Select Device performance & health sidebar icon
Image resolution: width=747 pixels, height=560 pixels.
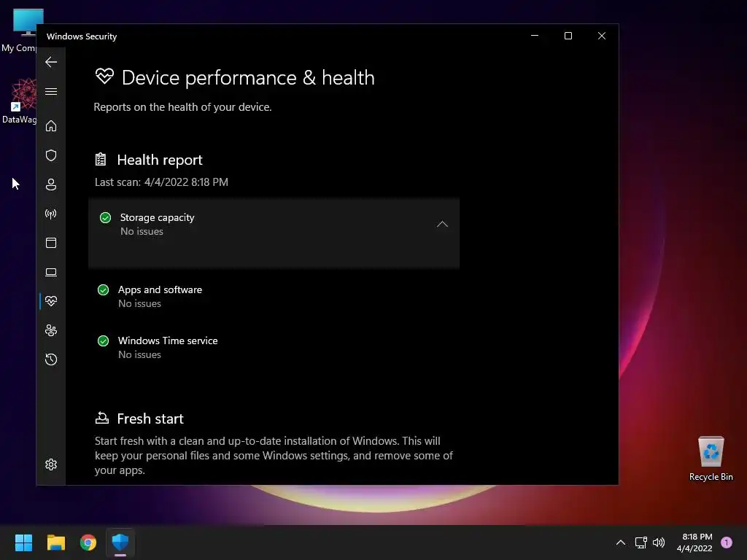coord(51,301)
